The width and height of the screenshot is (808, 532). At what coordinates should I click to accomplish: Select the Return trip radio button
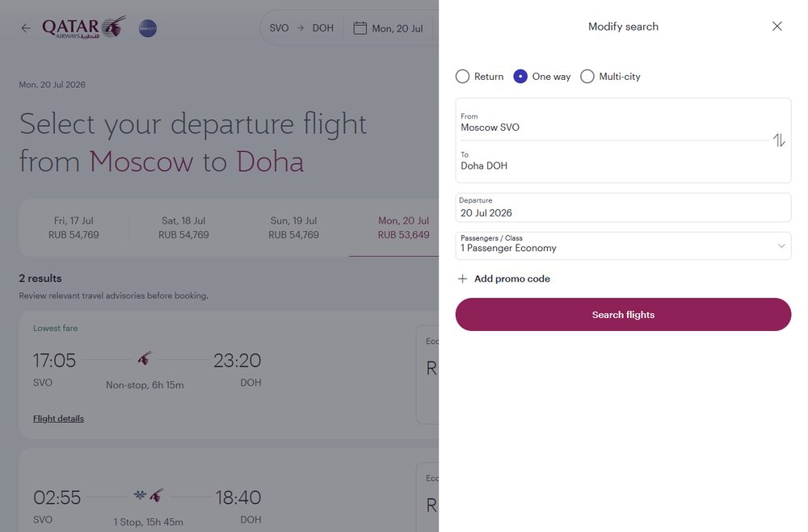(462, 76)
